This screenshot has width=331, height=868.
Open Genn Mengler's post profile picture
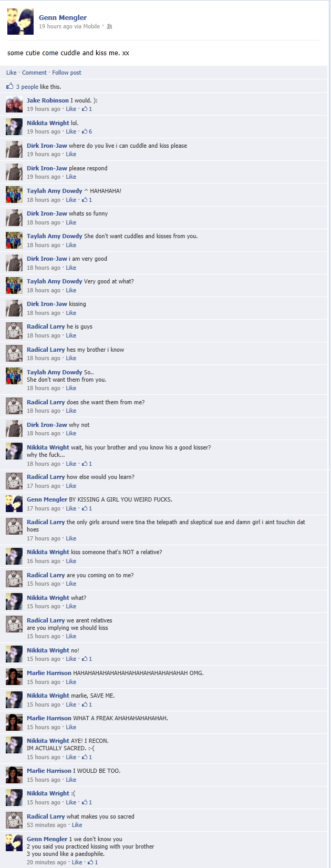pos(20,22)
